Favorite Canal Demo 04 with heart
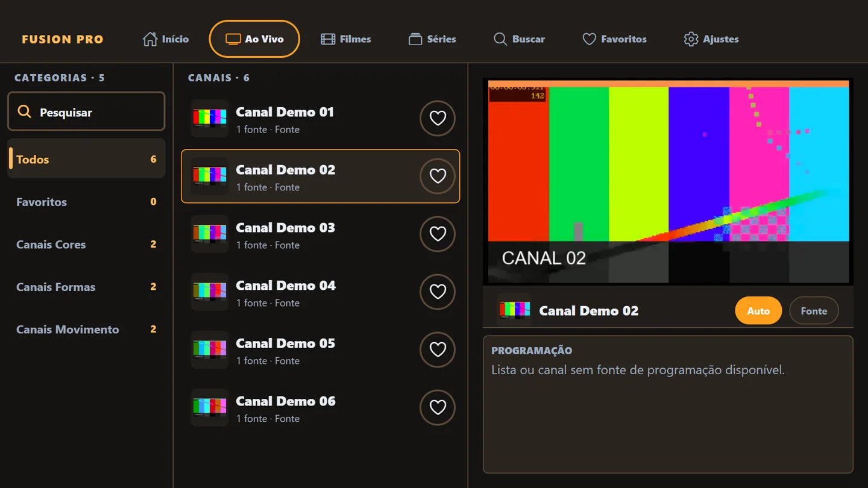The height and width of the screenshot is (488, 868). (438, 292)
